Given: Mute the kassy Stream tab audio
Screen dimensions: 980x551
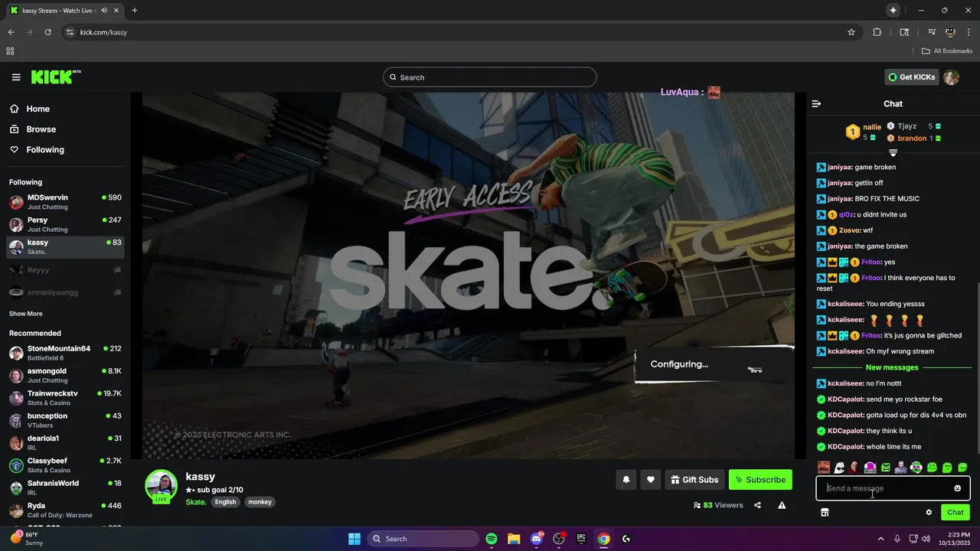Looking at the screenshot, I should point(104,11).
